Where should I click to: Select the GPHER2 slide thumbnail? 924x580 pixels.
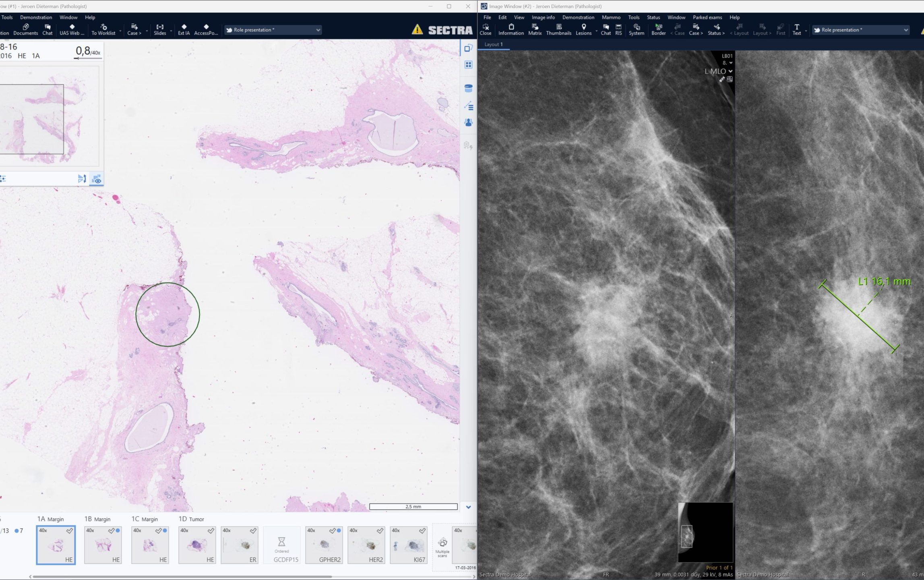(324, 545)
